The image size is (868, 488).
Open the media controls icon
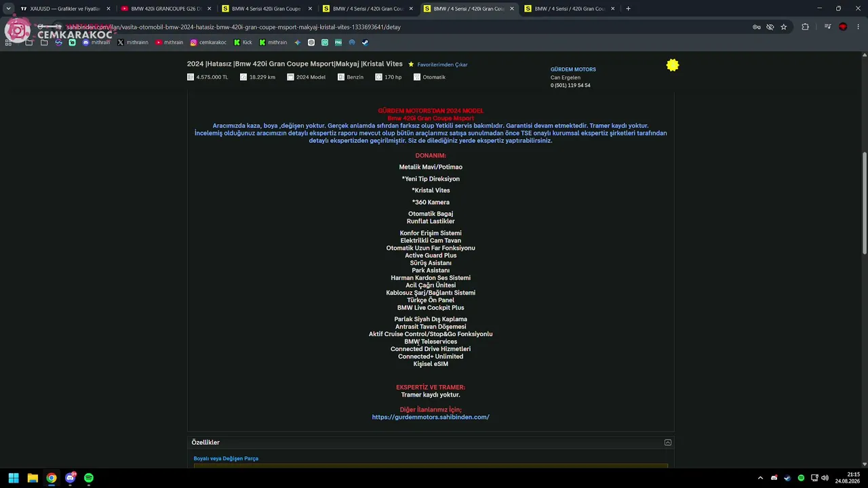pos(827,27)
